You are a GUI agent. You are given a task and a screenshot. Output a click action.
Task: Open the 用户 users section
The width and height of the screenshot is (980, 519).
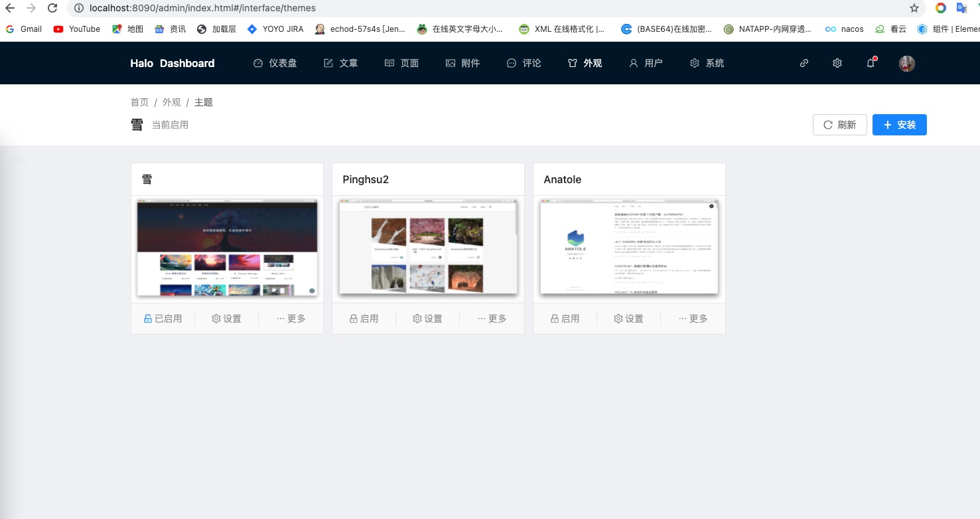(x=646, y=63)
